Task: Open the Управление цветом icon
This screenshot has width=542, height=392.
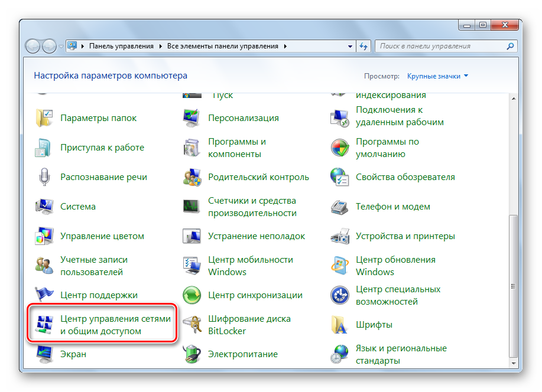Action: click(45, 236)
